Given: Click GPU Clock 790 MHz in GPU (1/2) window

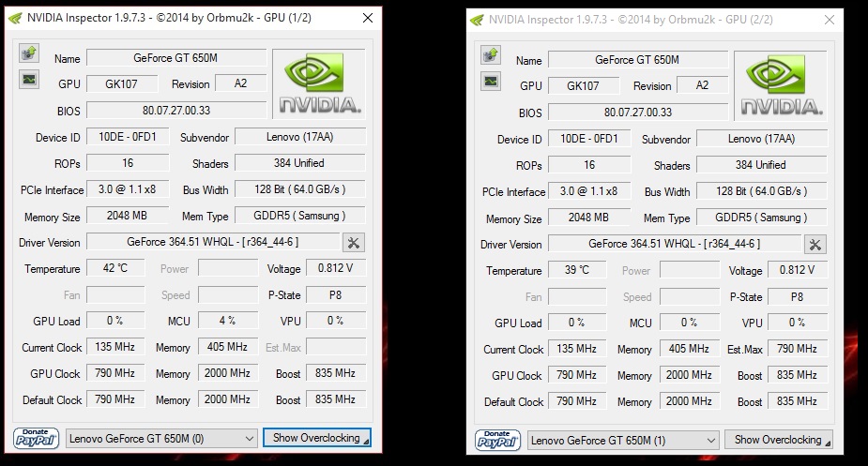Looking at the screenshot, I should [x=115, y=373].
